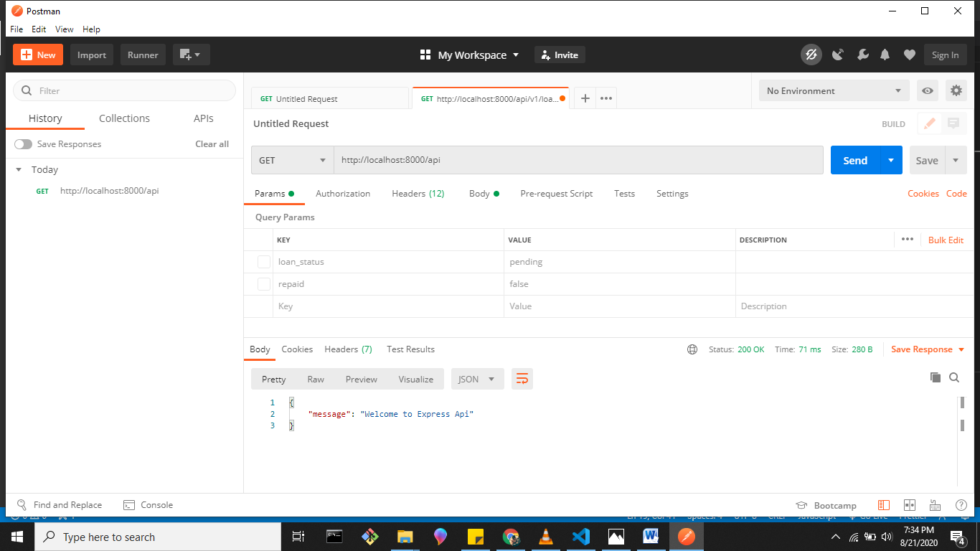This screenshot has width=980, height=551.
Task: Enable the repaid param checkbox
Action: click(264, 284)
